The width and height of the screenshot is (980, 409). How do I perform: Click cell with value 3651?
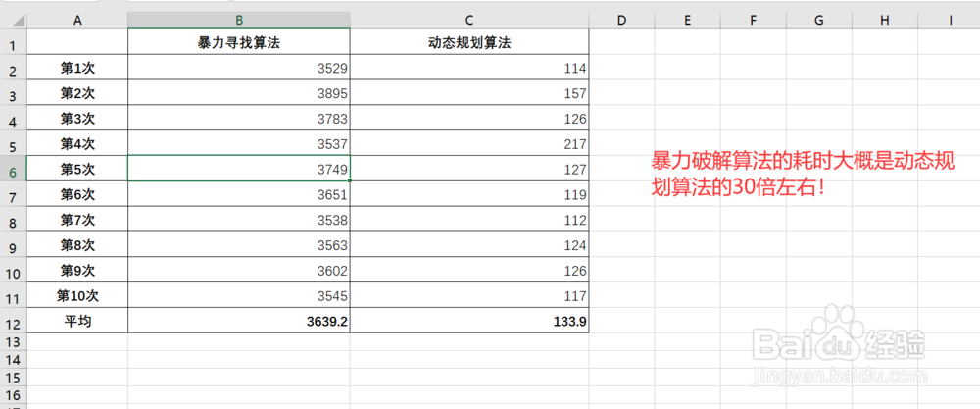[x=239, y=194]
